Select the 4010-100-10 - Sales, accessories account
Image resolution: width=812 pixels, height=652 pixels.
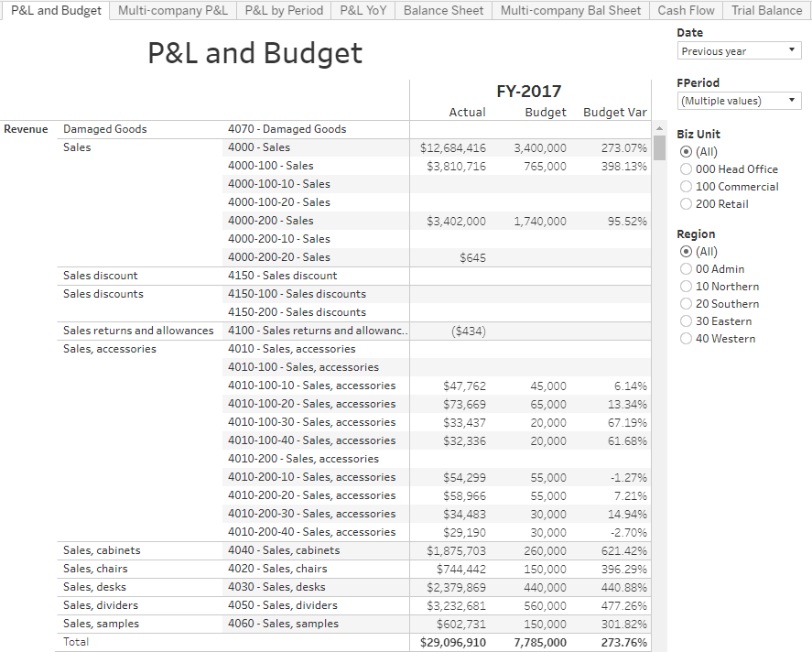tap(312, 386)
